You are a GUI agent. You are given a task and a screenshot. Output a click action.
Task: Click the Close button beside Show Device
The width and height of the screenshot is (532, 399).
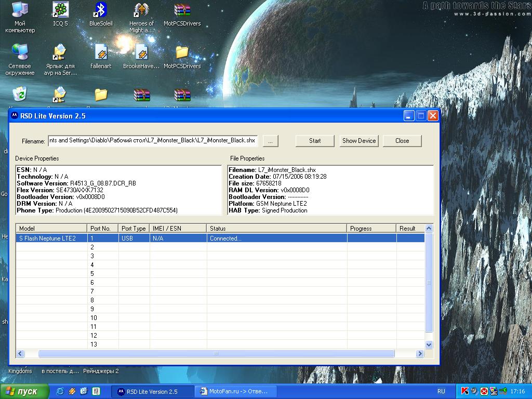point(402,141)
